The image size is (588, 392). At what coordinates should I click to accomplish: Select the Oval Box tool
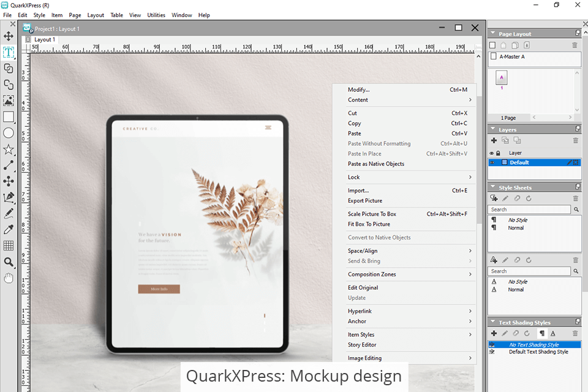click(x=8, y=133)
